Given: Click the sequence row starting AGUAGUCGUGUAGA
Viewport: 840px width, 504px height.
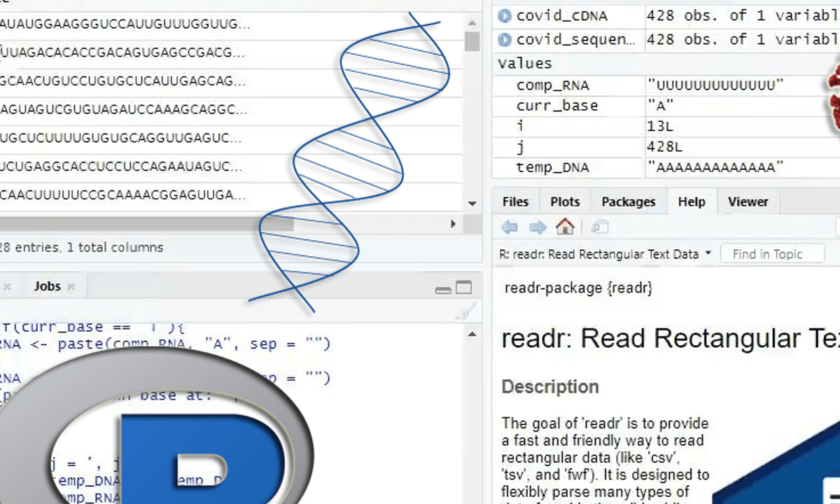Looking at the screenshot, I should (x=124, y=110).
